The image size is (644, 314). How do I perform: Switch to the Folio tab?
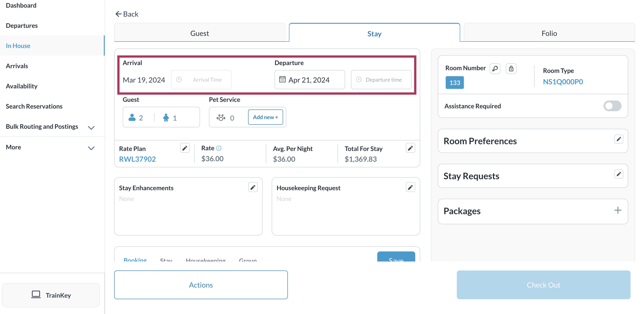(549, 33)
